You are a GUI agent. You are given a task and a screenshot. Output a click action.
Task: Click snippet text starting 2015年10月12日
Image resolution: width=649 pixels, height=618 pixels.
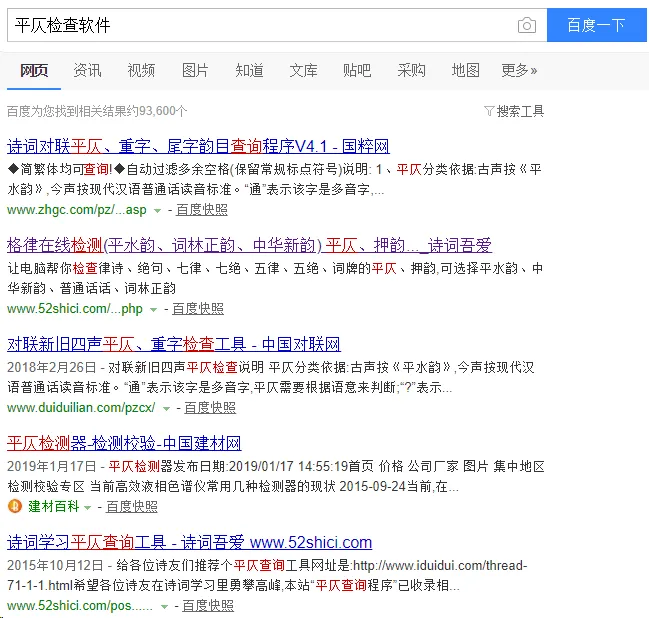coord(267,575)
